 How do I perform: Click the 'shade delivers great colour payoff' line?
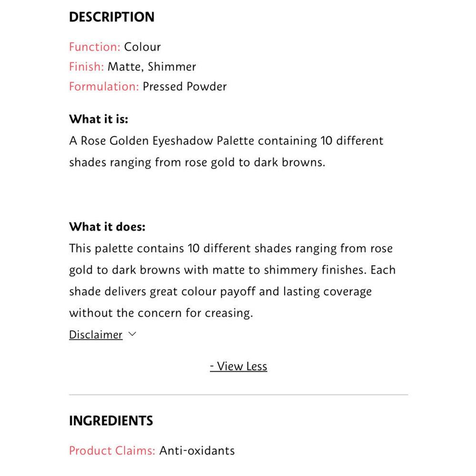coord(220,291)
